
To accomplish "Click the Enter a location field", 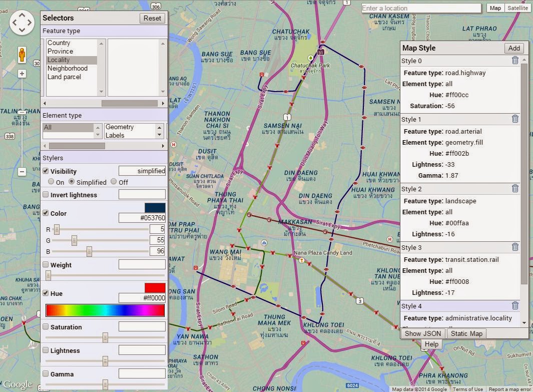I will (x=421, y=8).
